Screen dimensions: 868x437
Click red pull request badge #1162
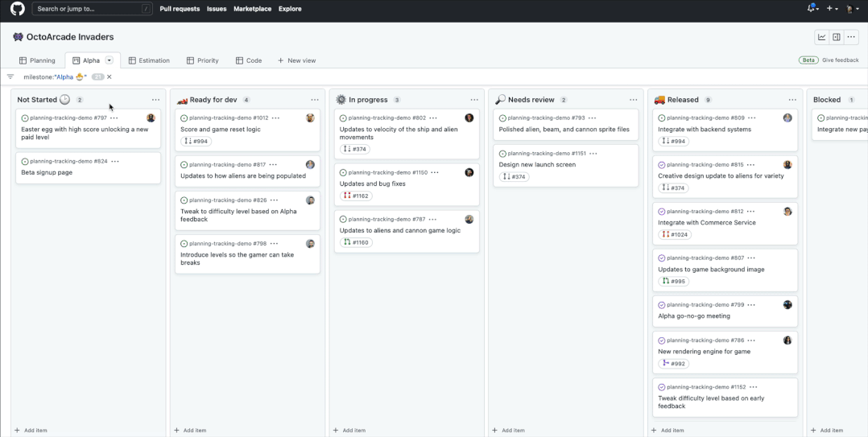356,196
